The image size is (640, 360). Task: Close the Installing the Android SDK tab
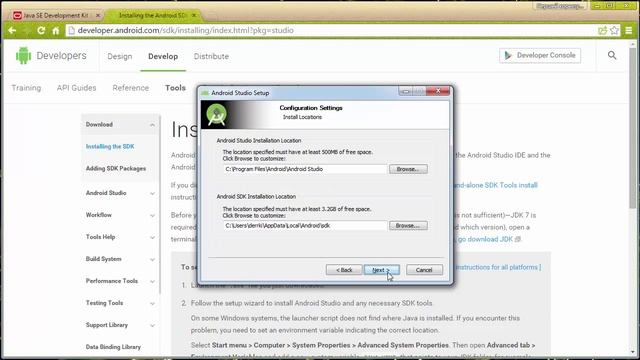click(x=194, y=15)
